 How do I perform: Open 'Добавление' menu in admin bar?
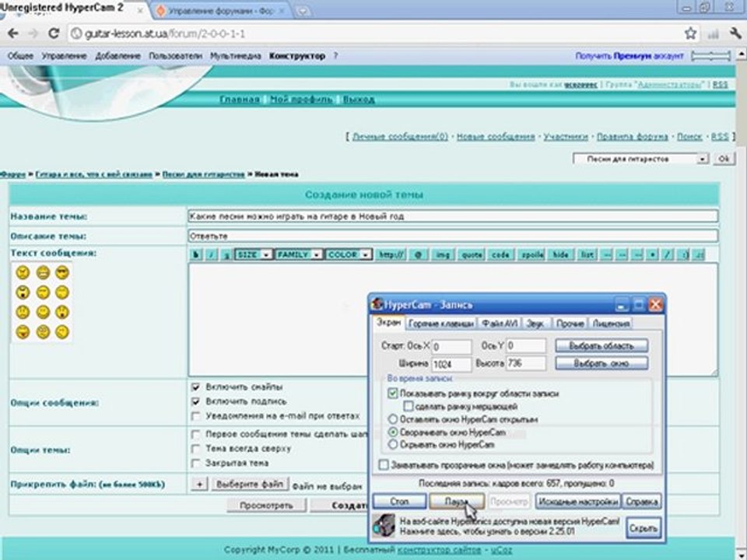pyautogui.click(x=117, y=56)
